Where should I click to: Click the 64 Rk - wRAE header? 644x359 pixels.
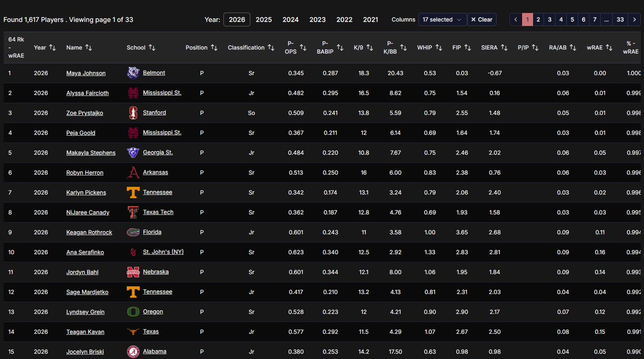point(16,47)
